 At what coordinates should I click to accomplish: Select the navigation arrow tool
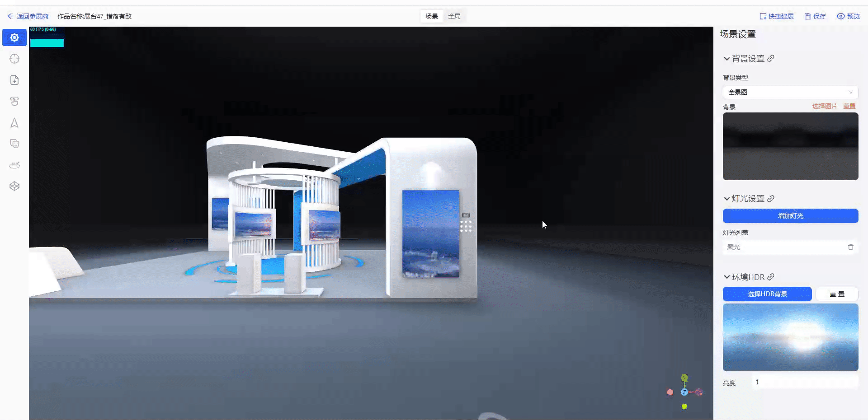coord(14,122)
